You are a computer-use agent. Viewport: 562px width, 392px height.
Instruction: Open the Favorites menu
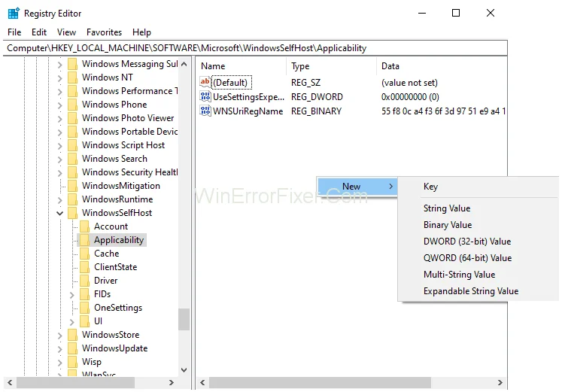tap(104, 32)
